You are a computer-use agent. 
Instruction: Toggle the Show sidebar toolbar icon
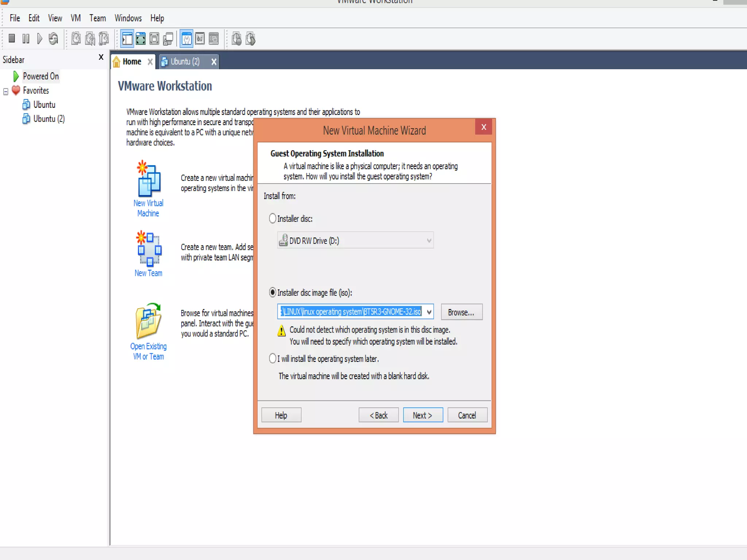pyautogui.click(x=127, y=39)
